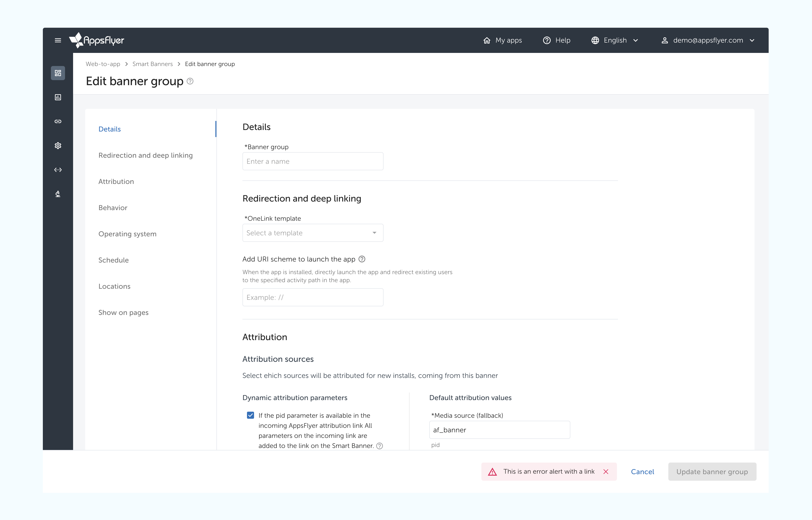Open the settings gear sidebar icon
The height and width of the screenshot is (520, 812).
pos(58,146)
